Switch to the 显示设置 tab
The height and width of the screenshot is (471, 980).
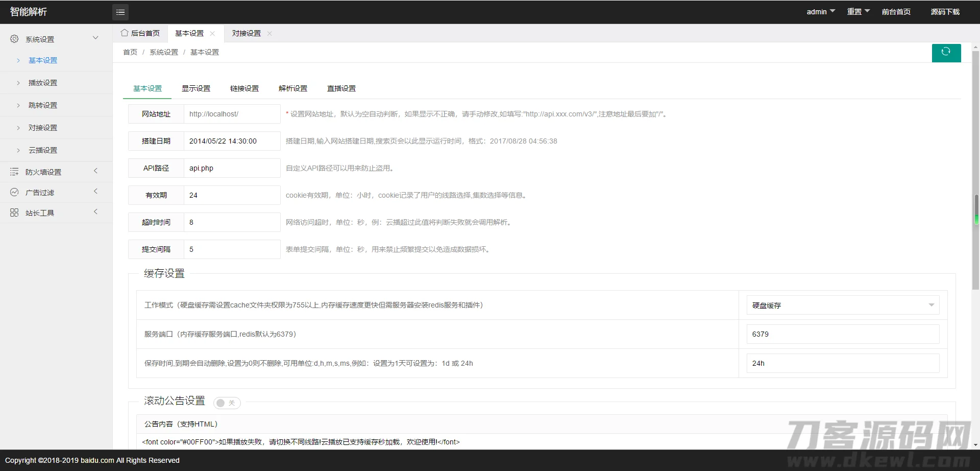pos(196,88)
